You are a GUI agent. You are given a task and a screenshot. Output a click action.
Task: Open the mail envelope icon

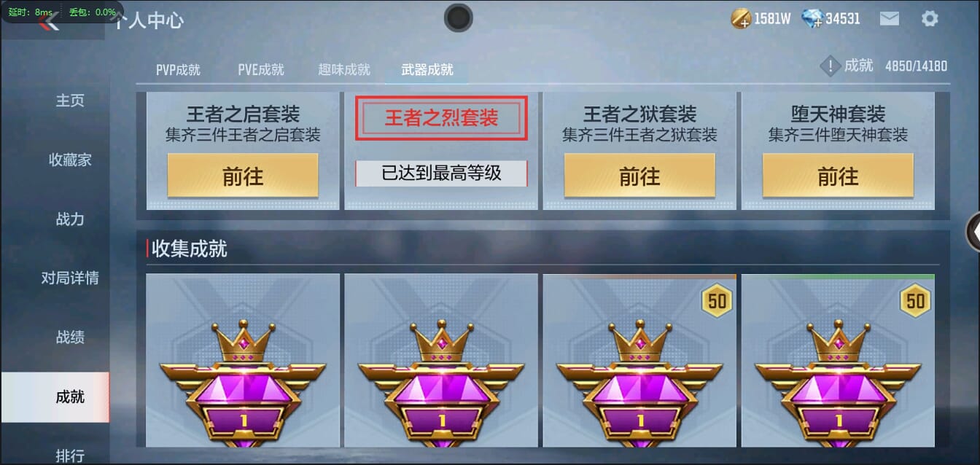coord(889,19)
